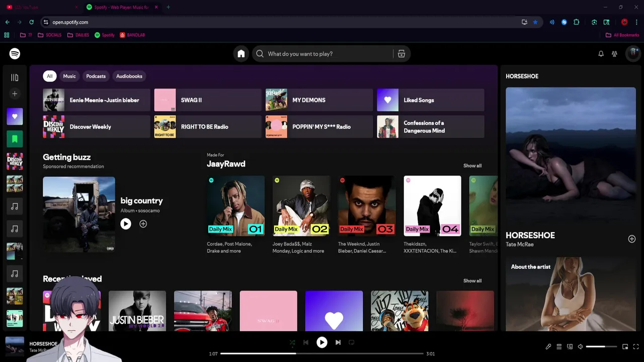Adjust the volume slider
Screen dimensions: 644x362
601,346
